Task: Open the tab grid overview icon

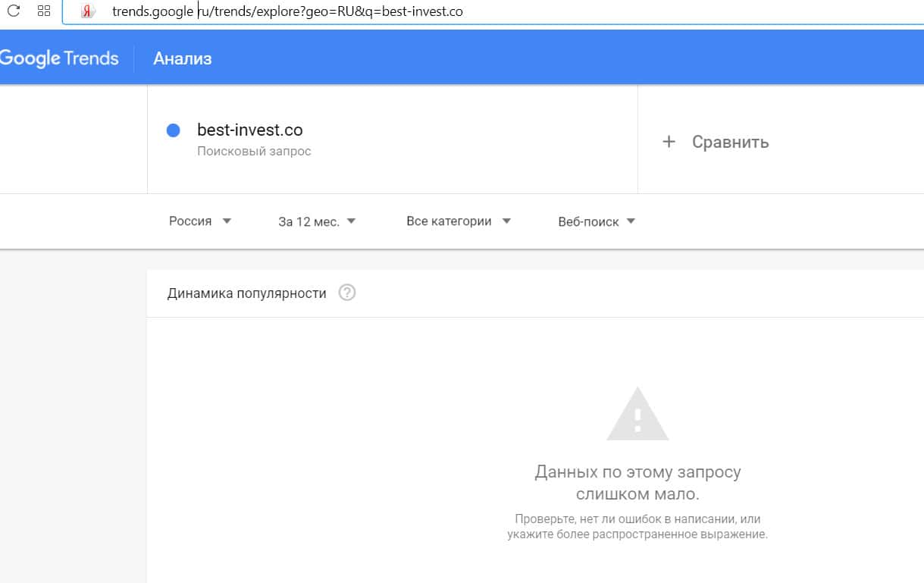Action: click(x=43, y=11)
